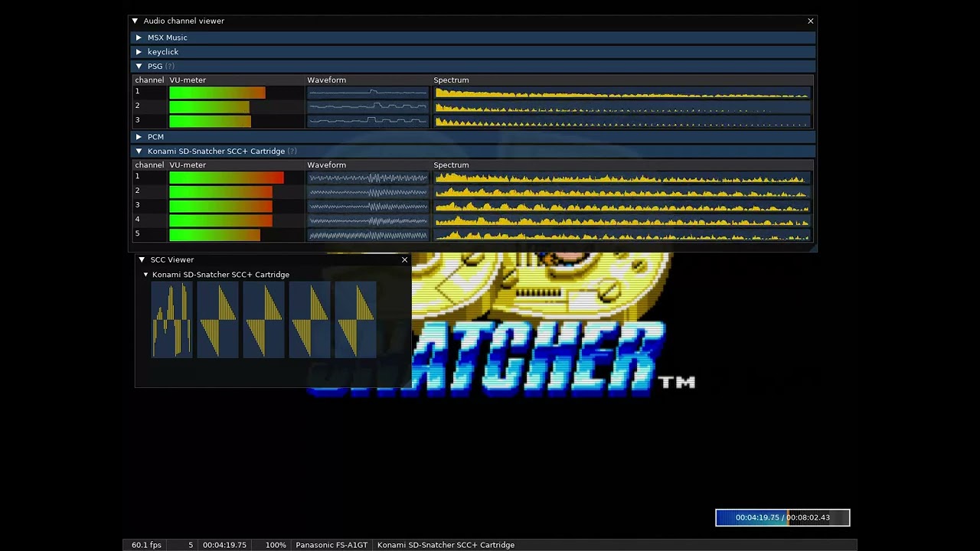The width and height of the screenshot is (980, 551).
Task: Collapse the PSG section
Action: [x=139, y=67]
